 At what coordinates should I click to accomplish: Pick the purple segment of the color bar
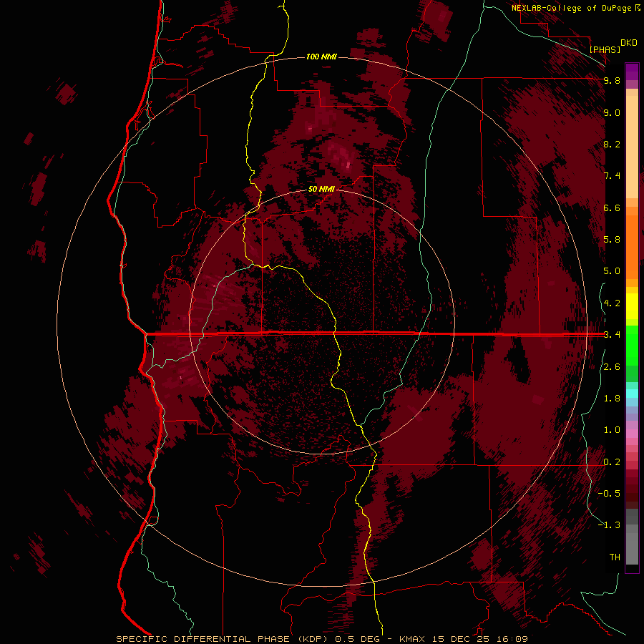[x=632, y=71]
